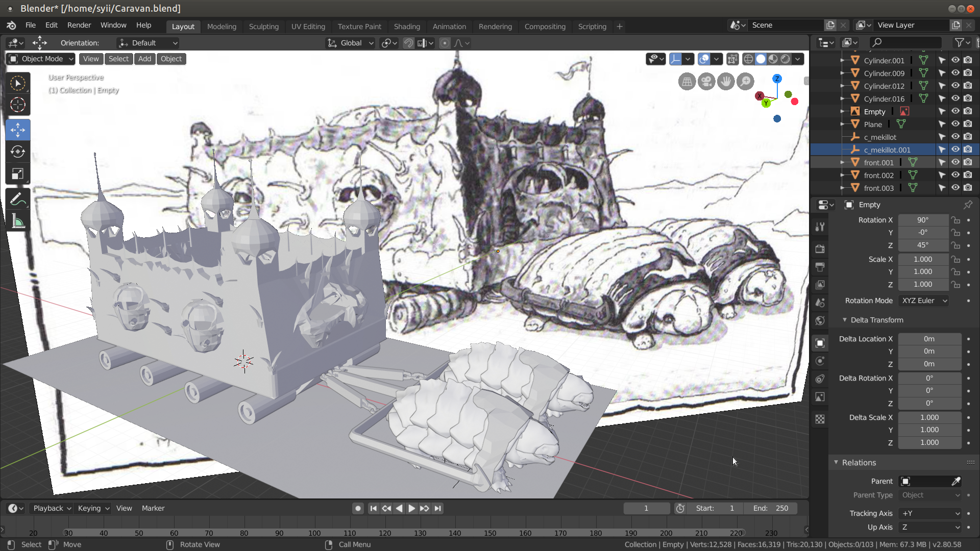
Task: Open the Up Axis Z dropdown
Action: [930, 527]
